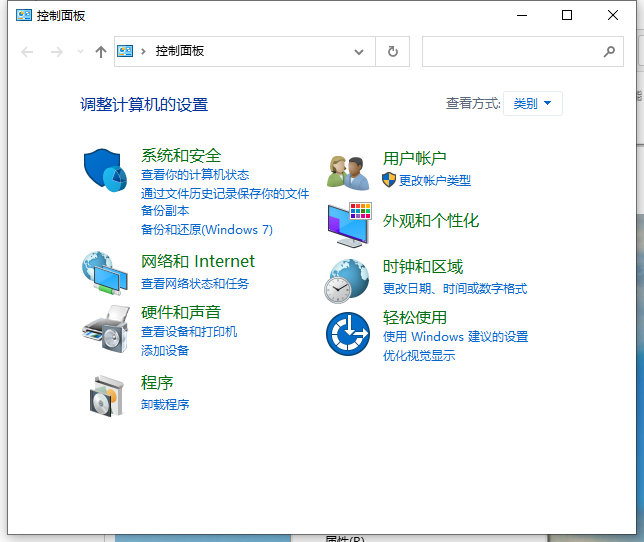Open the 类别 view-by dropdown
Image resolution: width=644 pixels, height=542 pixels.
click(x=533, y=103)
